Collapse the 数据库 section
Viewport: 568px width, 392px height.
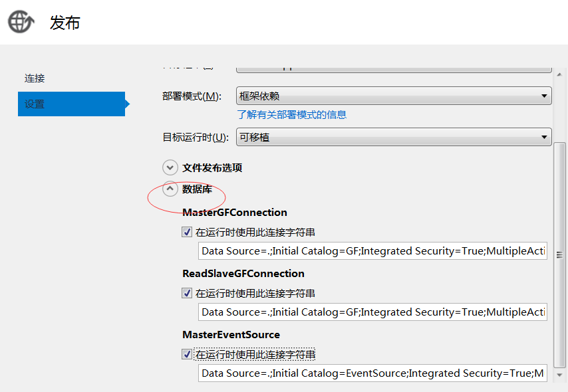tap(170, 189)
